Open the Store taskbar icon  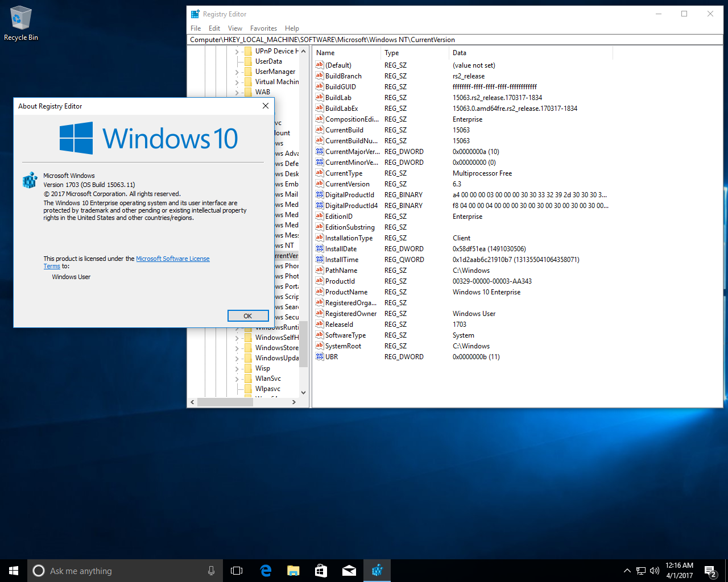[321, 571]
